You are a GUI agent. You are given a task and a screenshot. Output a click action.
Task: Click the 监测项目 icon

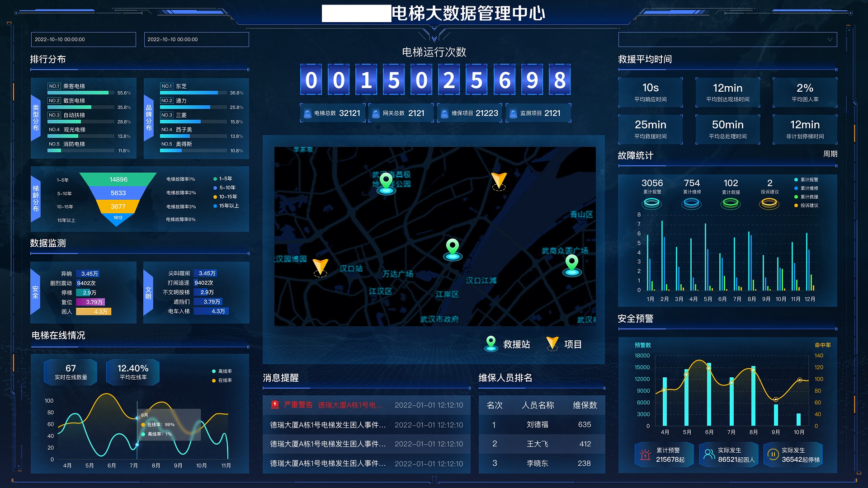click(513, 113)
